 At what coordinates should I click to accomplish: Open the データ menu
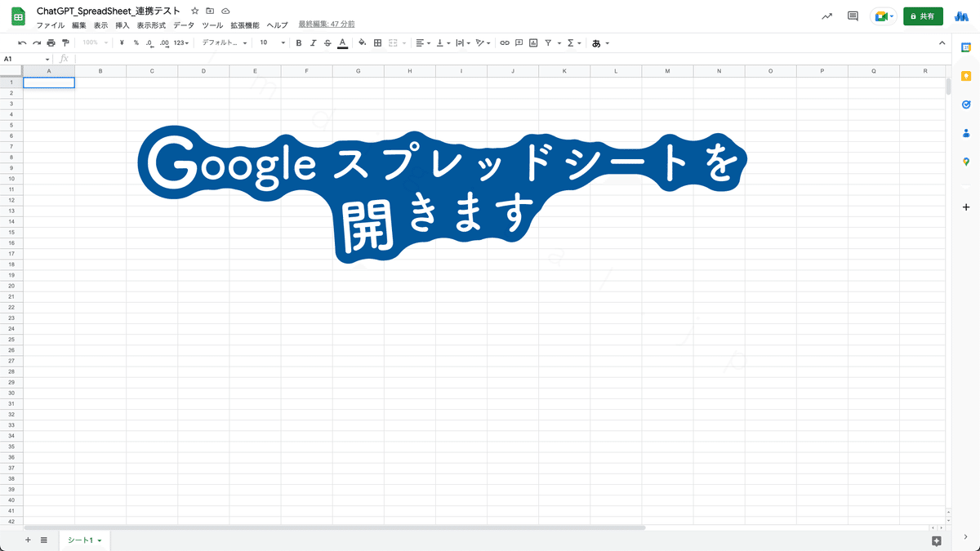(184, 25)
